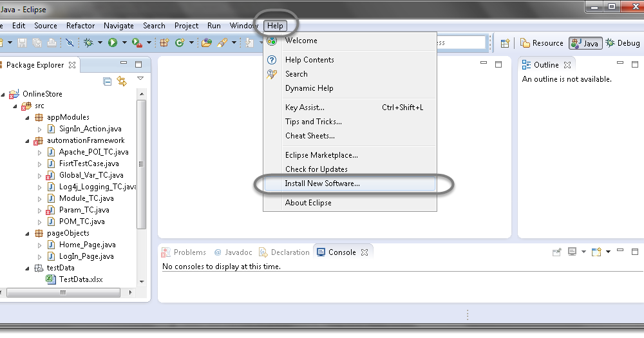Expand the Apache_POI_TC.java node
644x338 pixels.
click(40, 153)
